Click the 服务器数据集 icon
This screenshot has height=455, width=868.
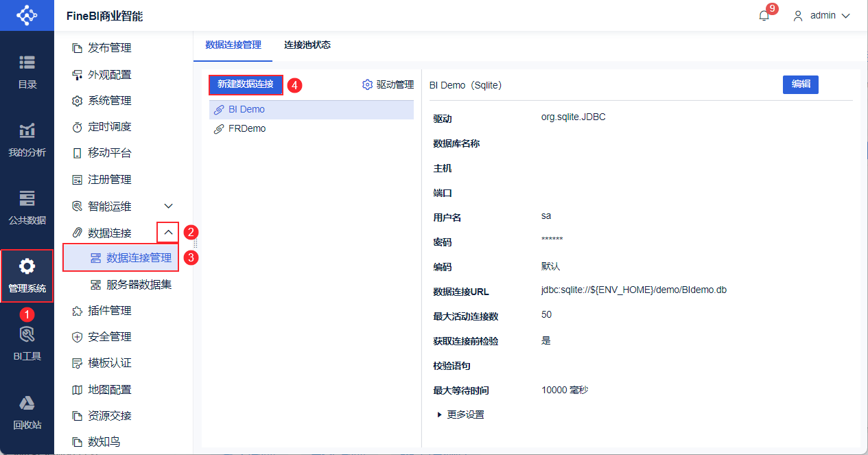[x=95, y=285]
